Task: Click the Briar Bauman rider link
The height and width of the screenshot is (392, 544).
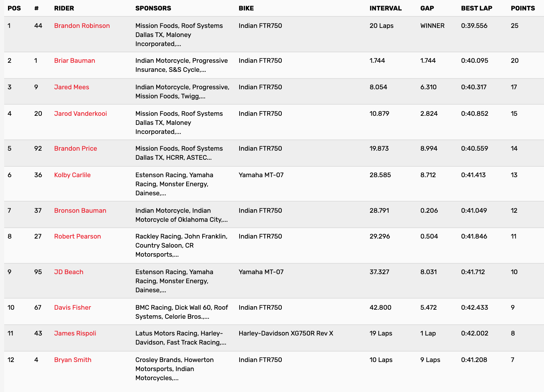Action: tap(75, 61)
